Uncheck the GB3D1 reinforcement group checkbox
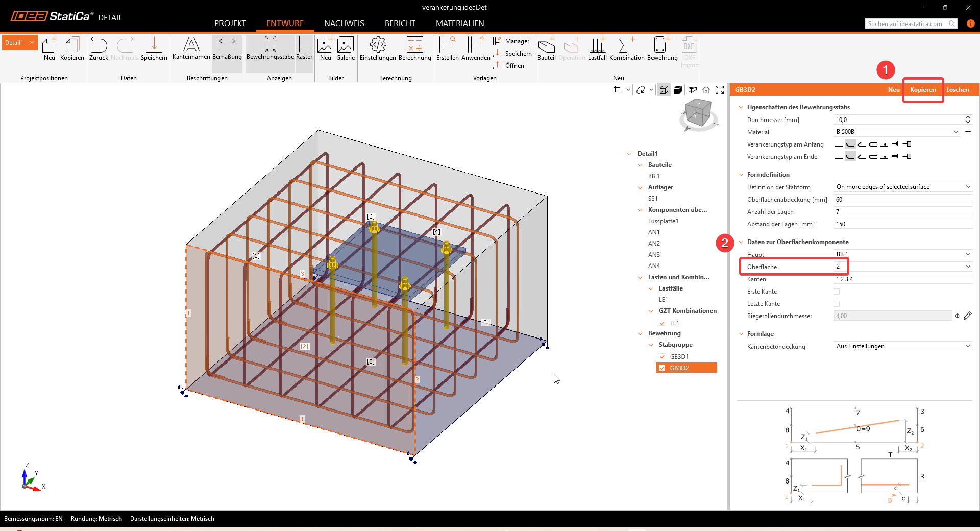This screenshot has width=980, height=531. 662,357
